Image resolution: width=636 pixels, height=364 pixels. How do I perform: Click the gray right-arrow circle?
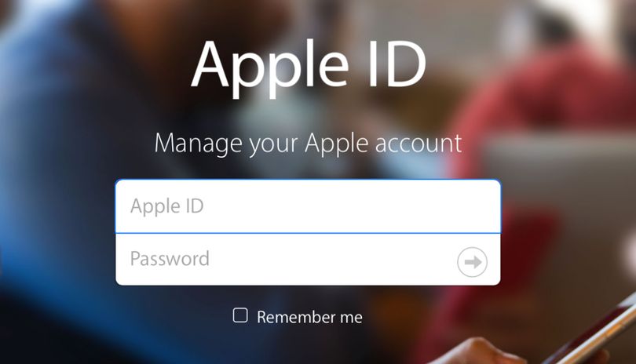(x=472, y=262)
